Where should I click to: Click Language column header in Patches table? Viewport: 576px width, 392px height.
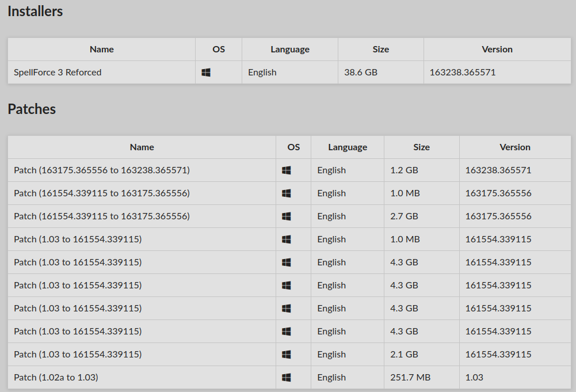pos(348,147)
